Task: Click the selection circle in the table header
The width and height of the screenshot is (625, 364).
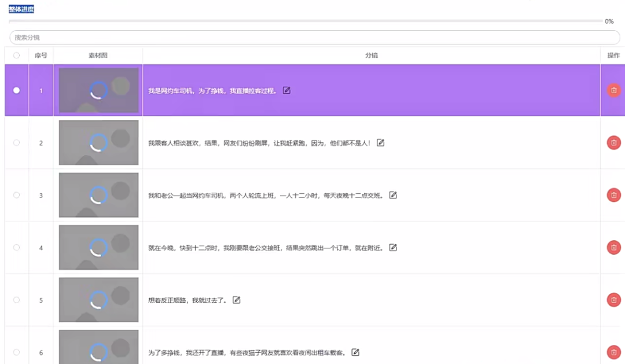Action: pos(17,55)
